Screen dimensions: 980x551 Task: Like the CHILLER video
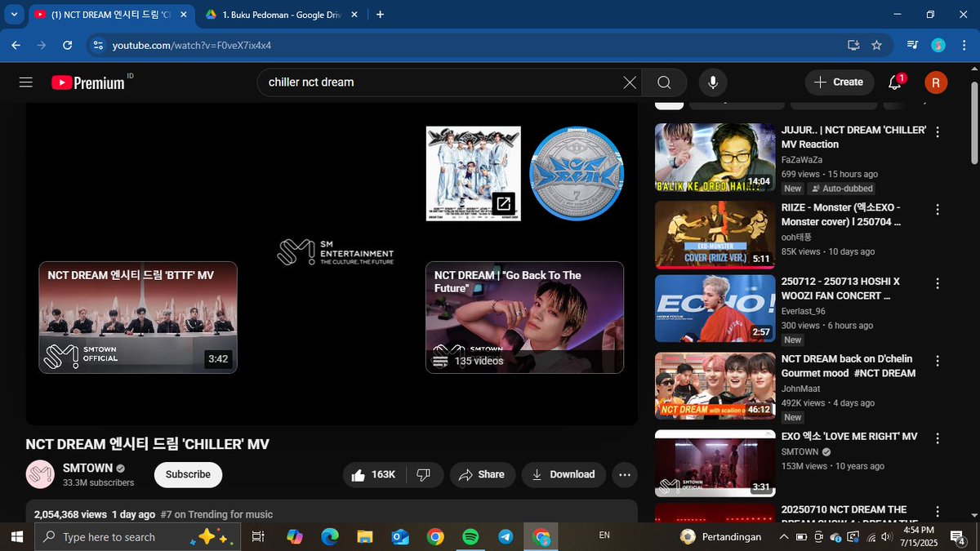[372, 474]
